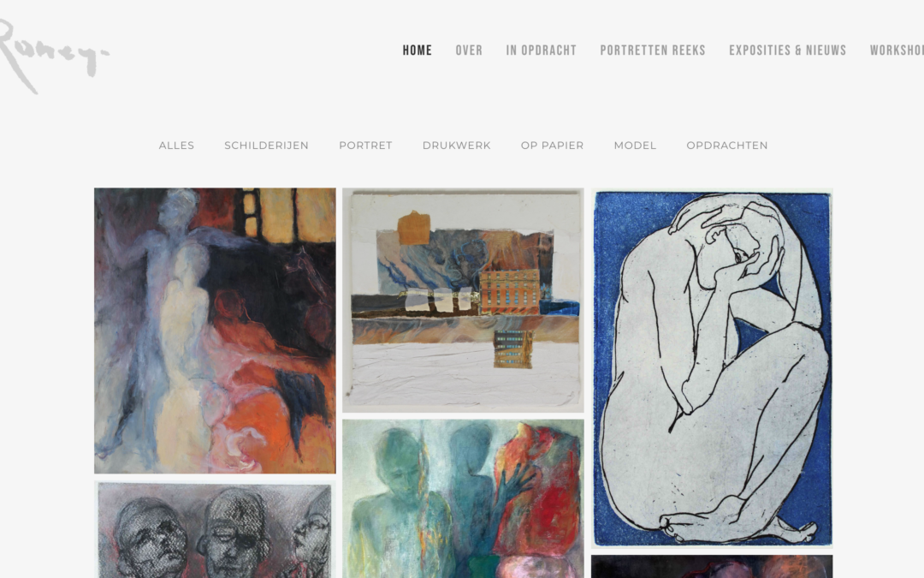This screenshot has height=578, width=924.
Task: Select the Alles gallery filter
Action: 176,146
